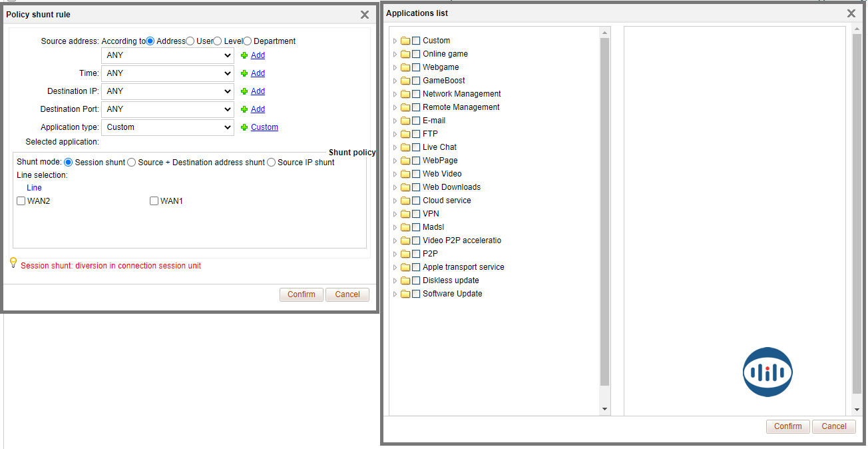Click green plus icon beside Time field
868x449 pixels.
pos(244,73)
